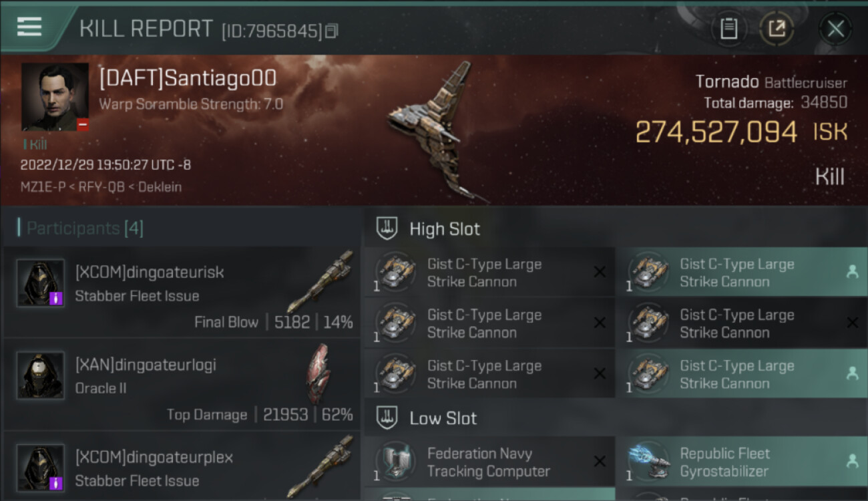This screenshot has height=501, width=868.
Task: Close the kill report window
Action: [x=835, y=29]
